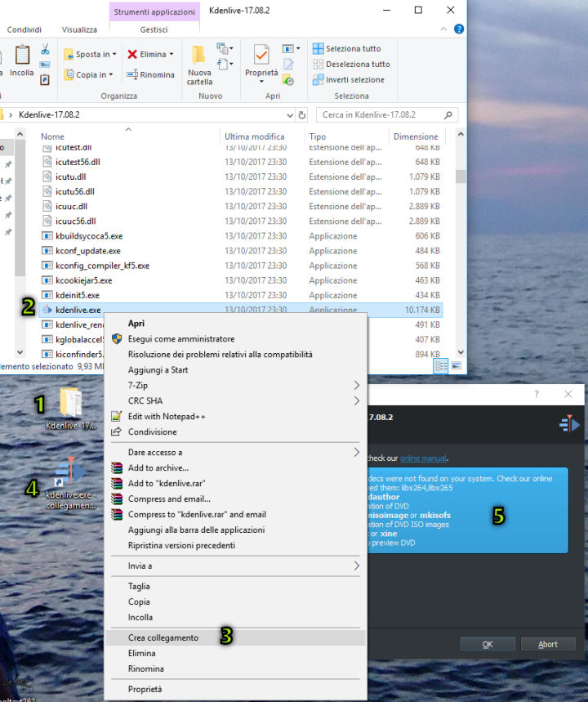Select the kdenlive.exe file icon in list
The image size is (588, 702).
pyautogui.click(x=47, y=310)
